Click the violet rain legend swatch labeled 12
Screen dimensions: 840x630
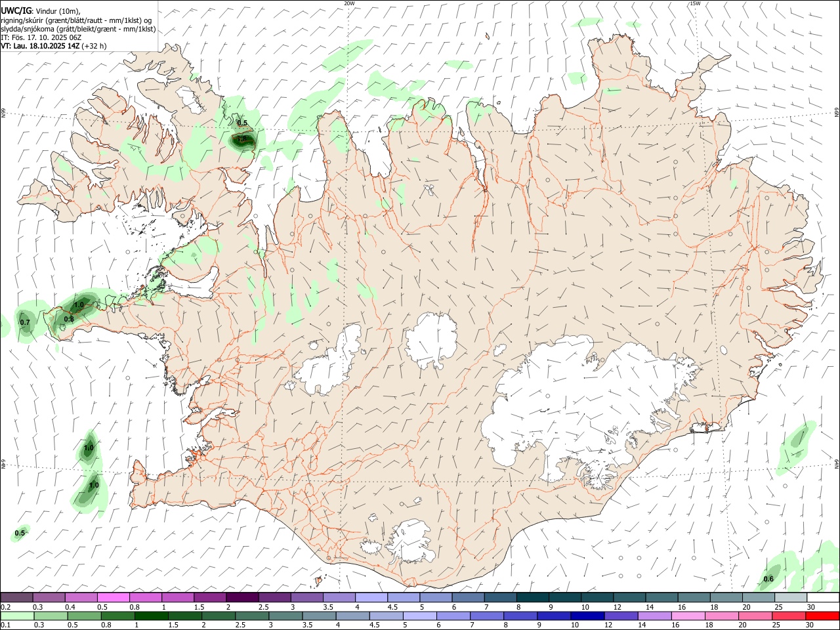tap(620, 616)
